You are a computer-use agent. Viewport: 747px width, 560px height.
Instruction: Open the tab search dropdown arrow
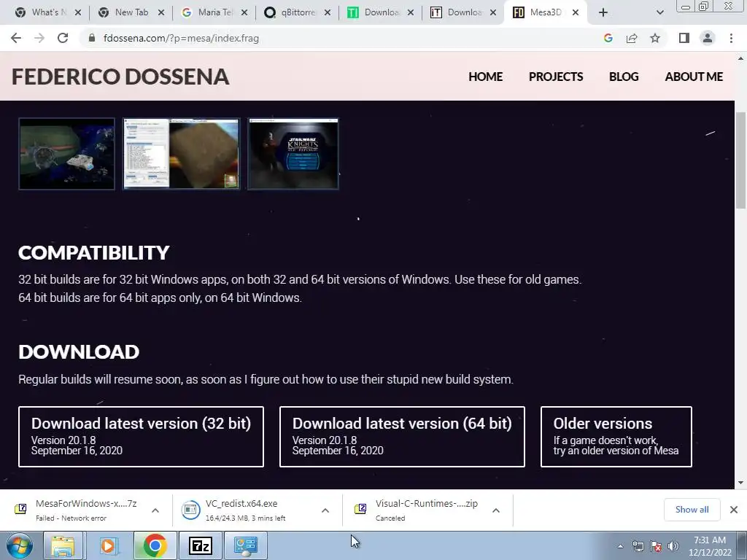659,12
